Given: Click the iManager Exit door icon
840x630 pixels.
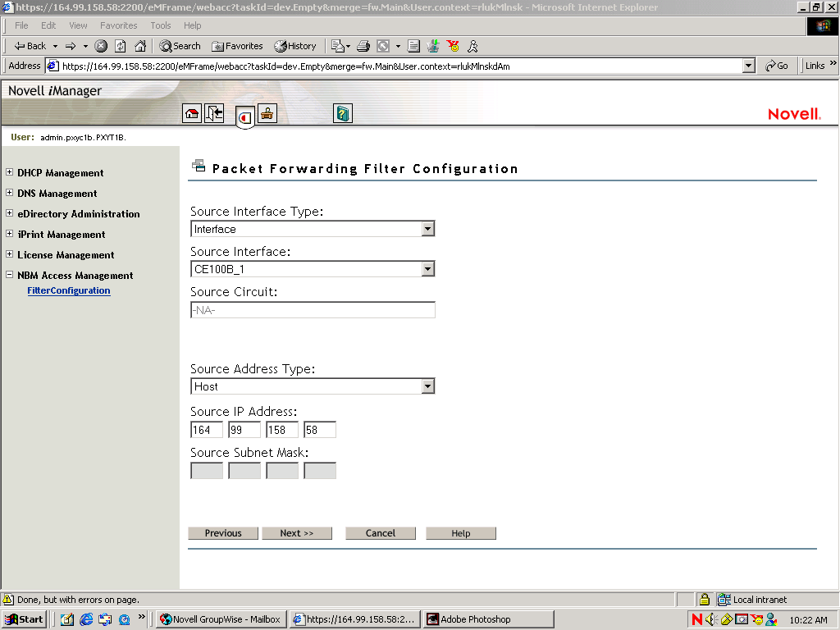Looking at the screenshot, I should click(214, 113).
